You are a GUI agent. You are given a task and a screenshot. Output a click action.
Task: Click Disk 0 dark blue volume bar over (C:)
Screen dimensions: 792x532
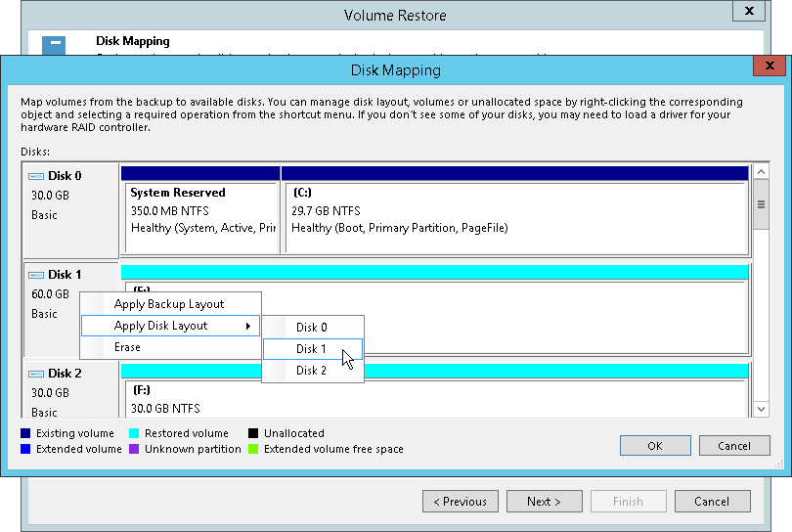coord(514,173)
